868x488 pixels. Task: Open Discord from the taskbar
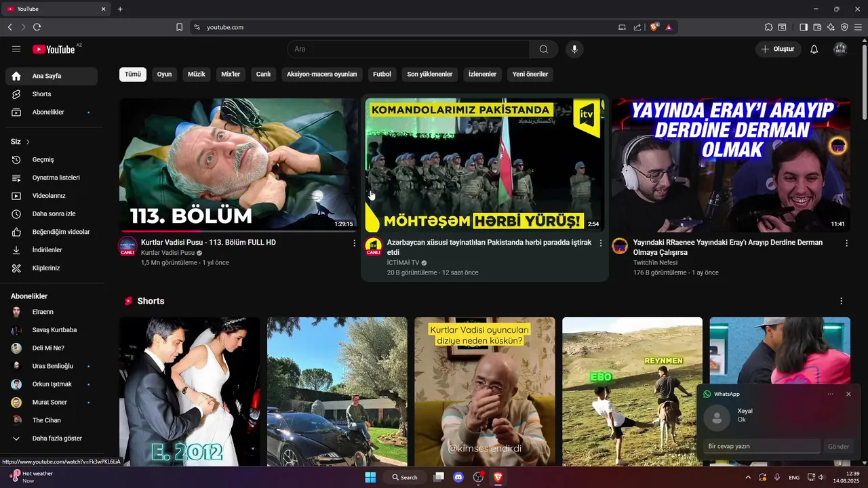[x=458, y=477]
